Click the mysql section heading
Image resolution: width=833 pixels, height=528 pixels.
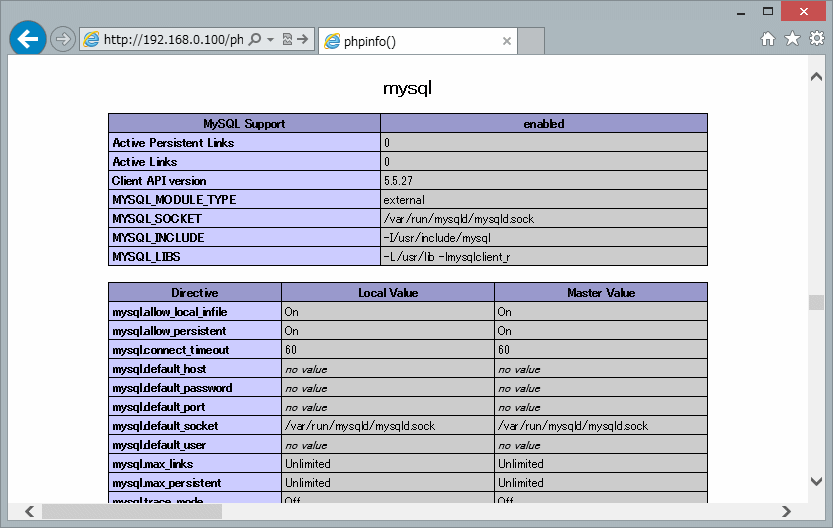pos(407,88)
